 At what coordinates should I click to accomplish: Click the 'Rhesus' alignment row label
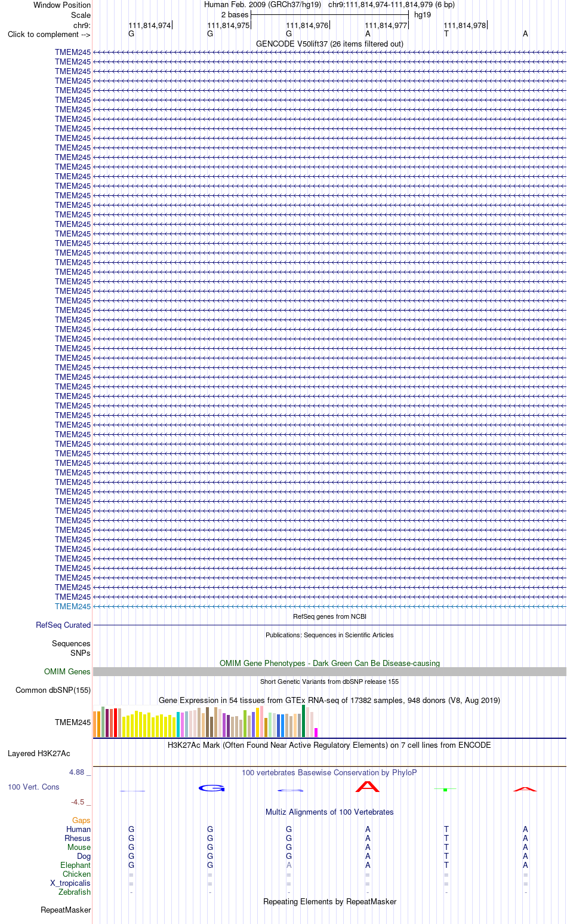78,839
